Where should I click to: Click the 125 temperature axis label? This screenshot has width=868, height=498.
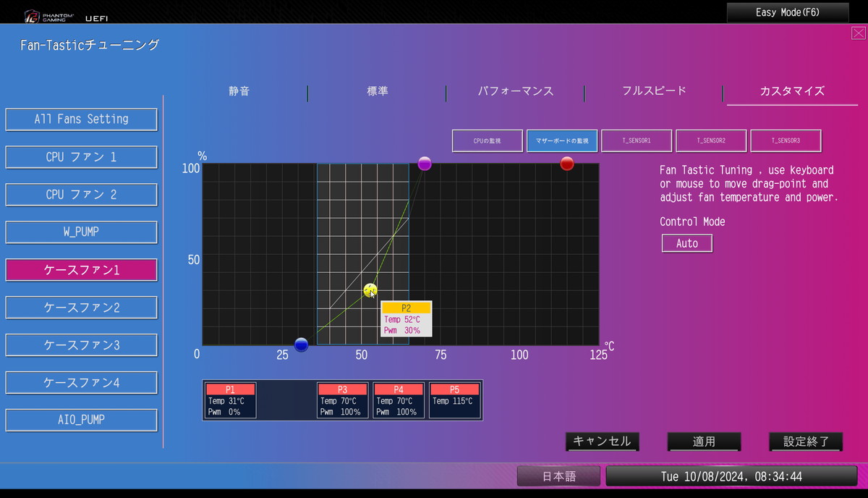click(x=598, y=355)
